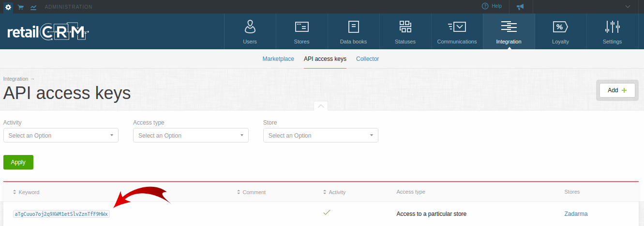Viewport: 644px width, 226px height.
Task: Open API key aTgCuuo7oj2q9XWM1etSlvZznTfF9HWx
Action: 61,214
